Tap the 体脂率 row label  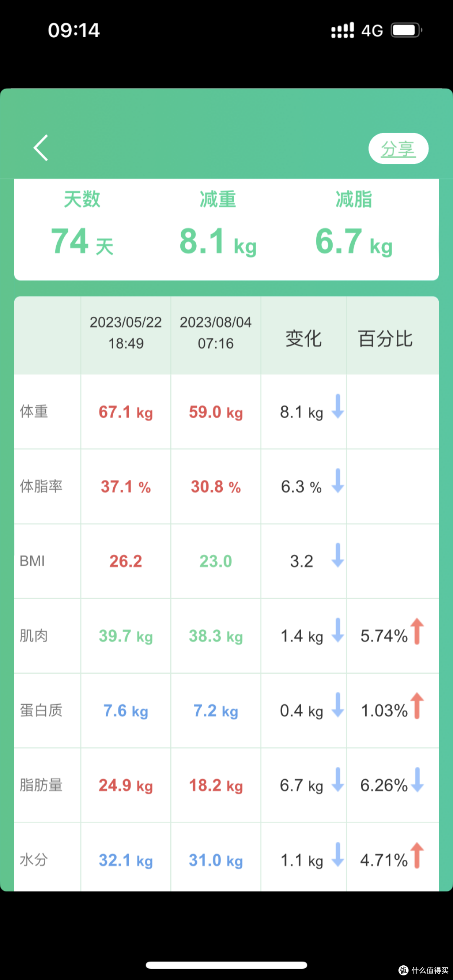[41, 486]
